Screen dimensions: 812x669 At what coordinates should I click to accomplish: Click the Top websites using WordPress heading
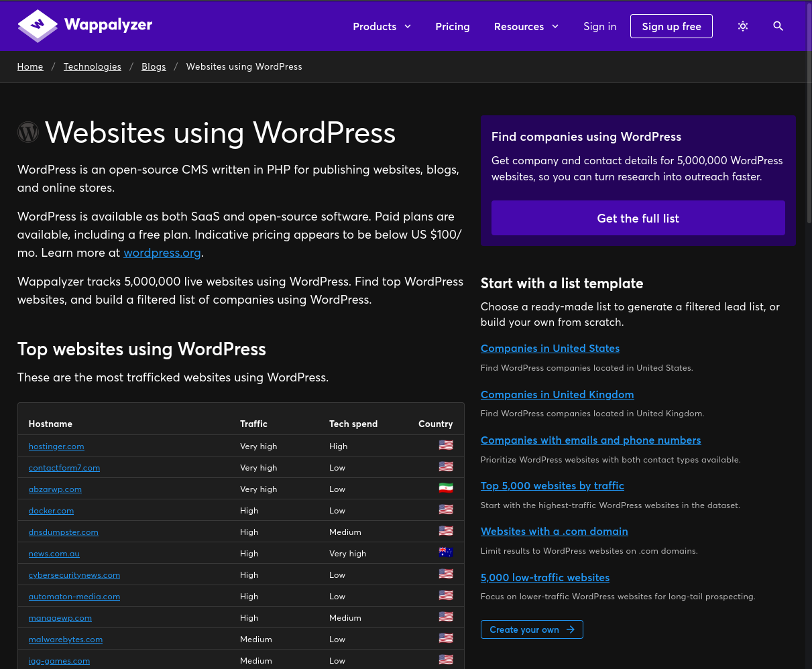coord(141,349)
